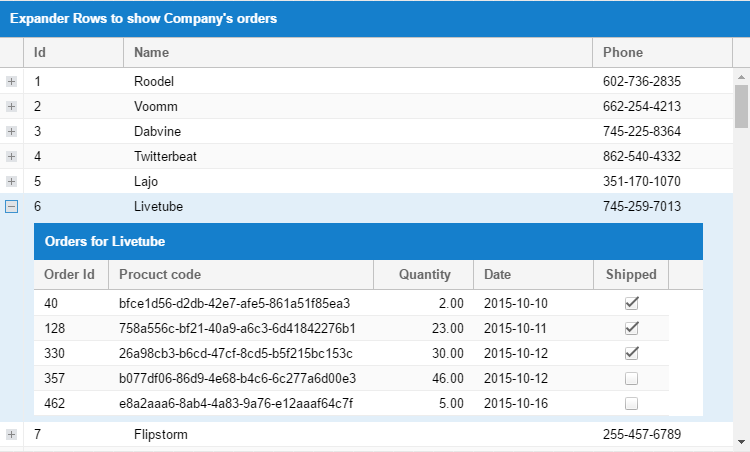Check Shipped for order 462
This screenshot has height=452, width=750.
point(631,403)
